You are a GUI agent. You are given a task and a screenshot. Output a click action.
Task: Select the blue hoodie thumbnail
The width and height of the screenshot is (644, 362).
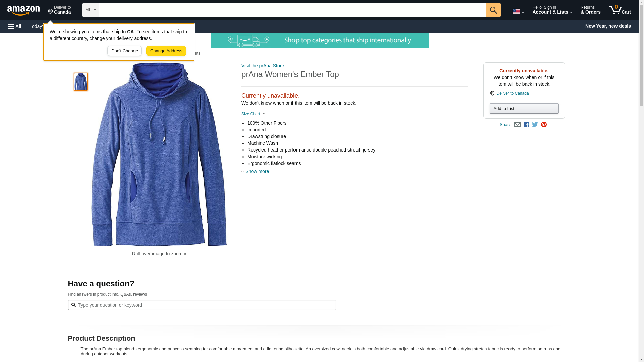81,82
